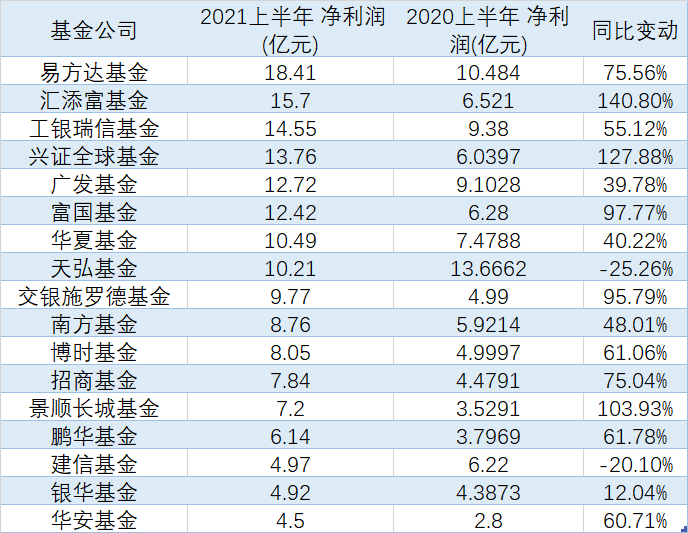Select the 75.56% change cell
The height and width of the screenshot is (533, 688).
pos(635,71)
